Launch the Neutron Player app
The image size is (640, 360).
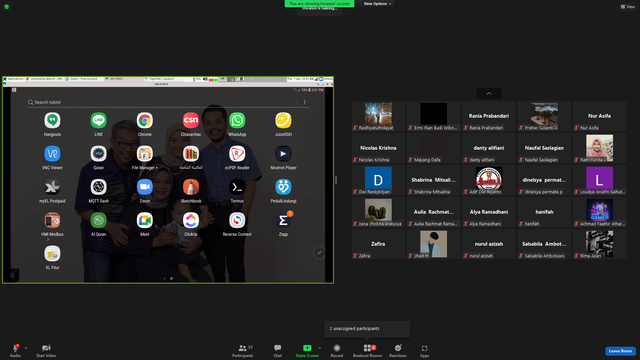283,154
